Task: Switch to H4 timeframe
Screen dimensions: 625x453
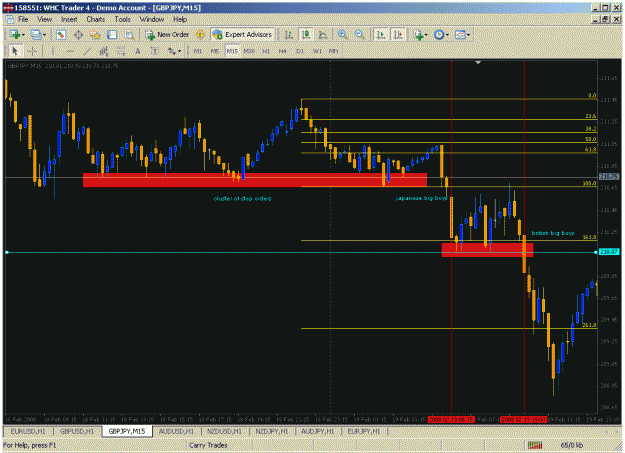Action: click(x=283, y=51)
